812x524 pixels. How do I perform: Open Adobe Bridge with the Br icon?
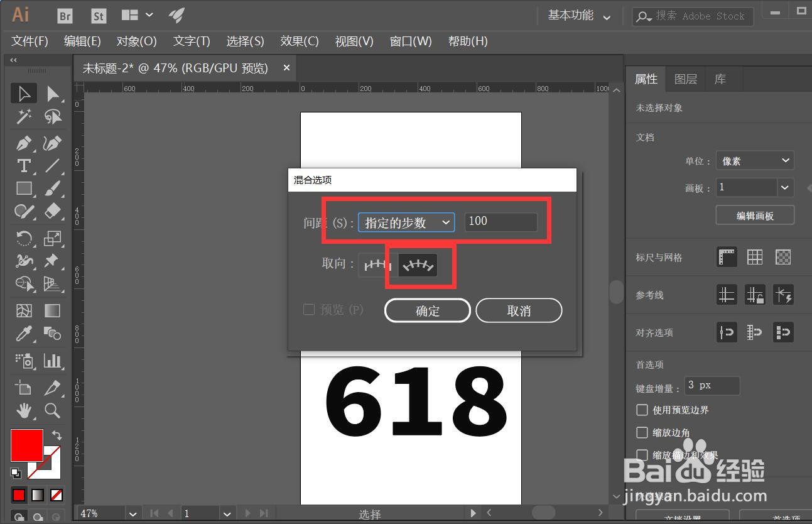click(63, 15)
